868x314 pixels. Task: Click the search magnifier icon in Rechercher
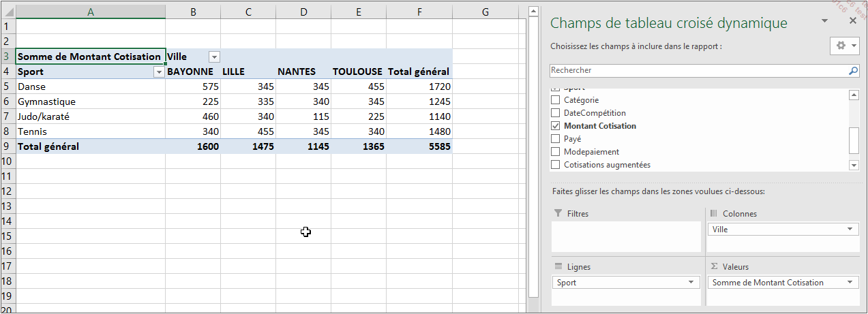[x=853, y=70]
